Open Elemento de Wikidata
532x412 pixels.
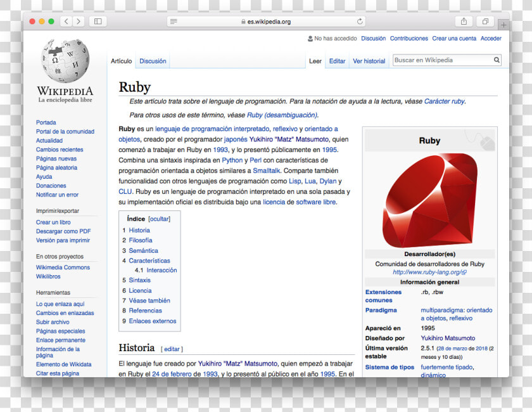click(64, 364)
